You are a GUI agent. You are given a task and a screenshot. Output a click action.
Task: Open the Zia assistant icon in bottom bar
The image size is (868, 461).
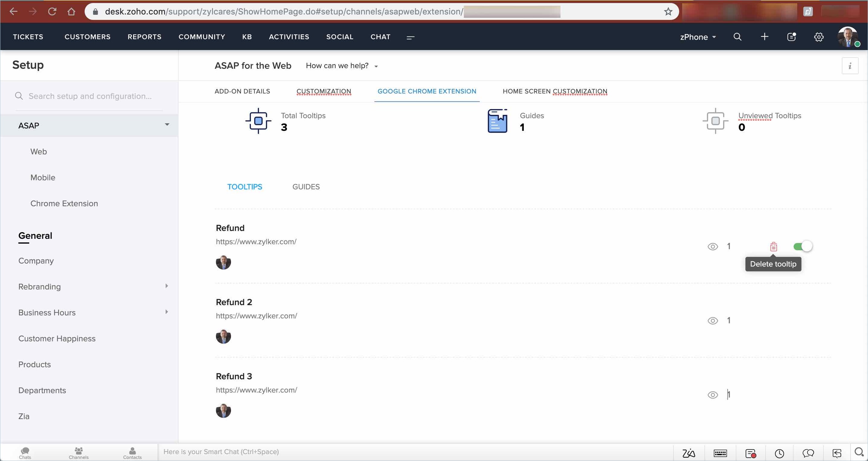coord(688,453)
